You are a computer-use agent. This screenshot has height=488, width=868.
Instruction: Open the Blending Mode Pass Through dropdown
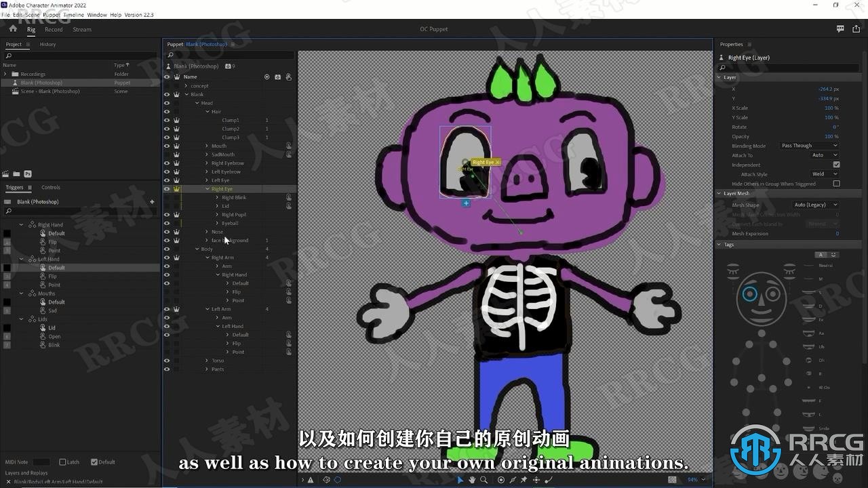[x=809, y=146]
